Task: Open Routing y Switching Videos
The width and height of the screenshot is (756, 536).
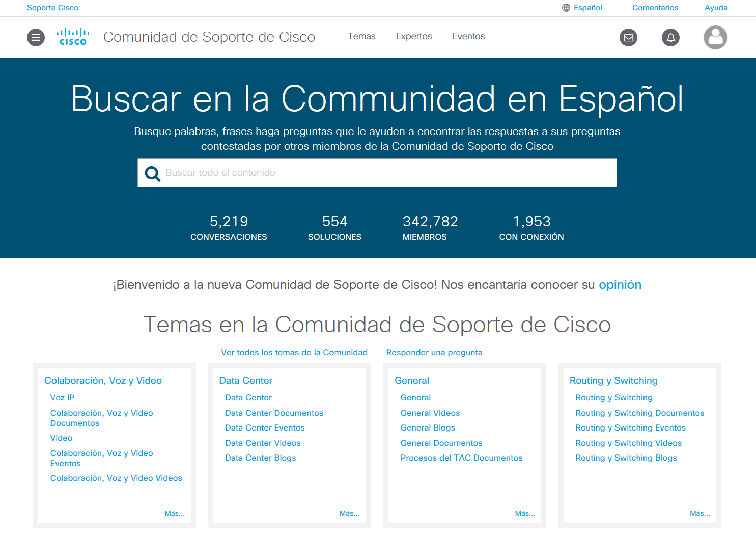Action: click(x=628, y=443)
